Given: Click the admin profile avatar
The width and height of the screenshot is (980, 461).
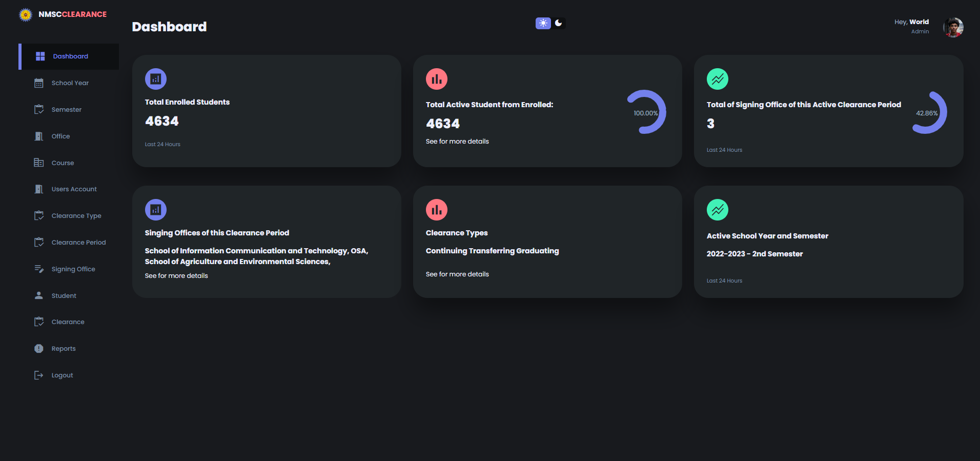Looking at the screenshot, I should tap(953, 27).
